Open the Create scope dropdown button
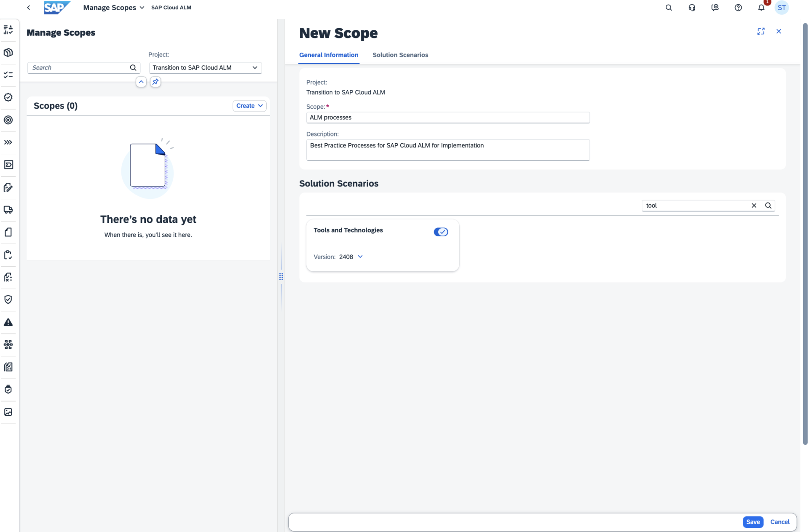The image size is (809, 532). (x=249, y=106)
